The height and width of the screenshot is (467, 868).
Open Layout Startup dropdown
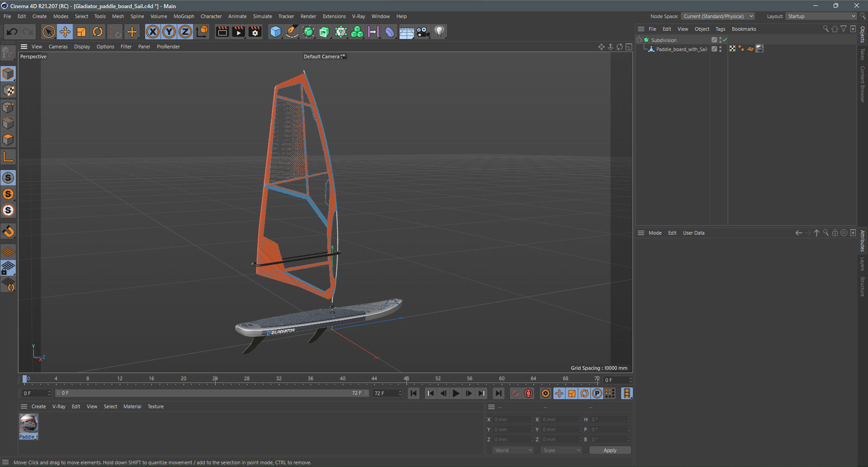click(821, 16)
